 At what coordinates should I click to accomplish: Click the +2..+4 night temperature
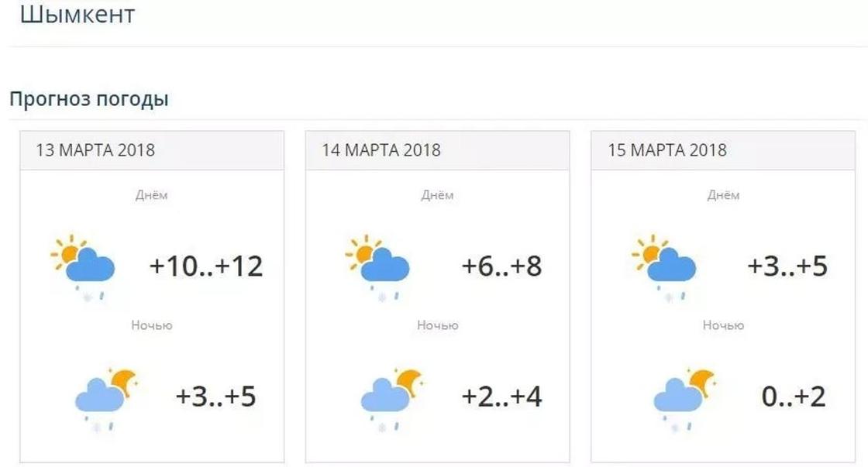pos(501,397)
